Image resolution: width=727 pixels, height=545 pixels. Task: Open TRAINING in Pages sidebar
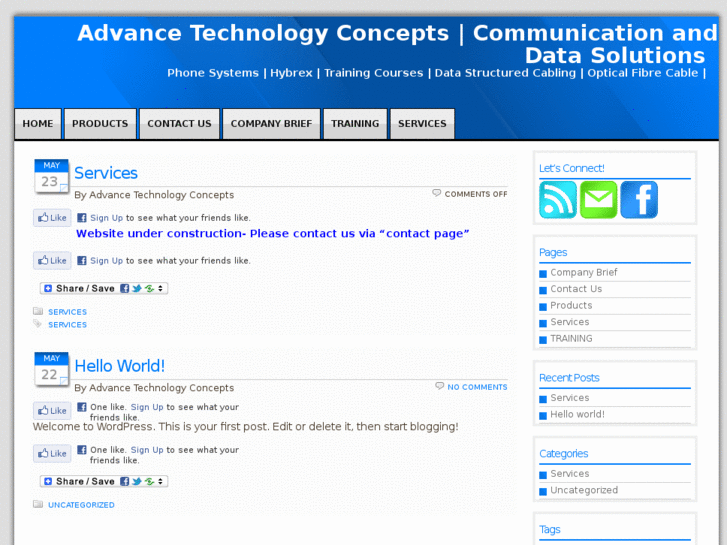[571, 339]
